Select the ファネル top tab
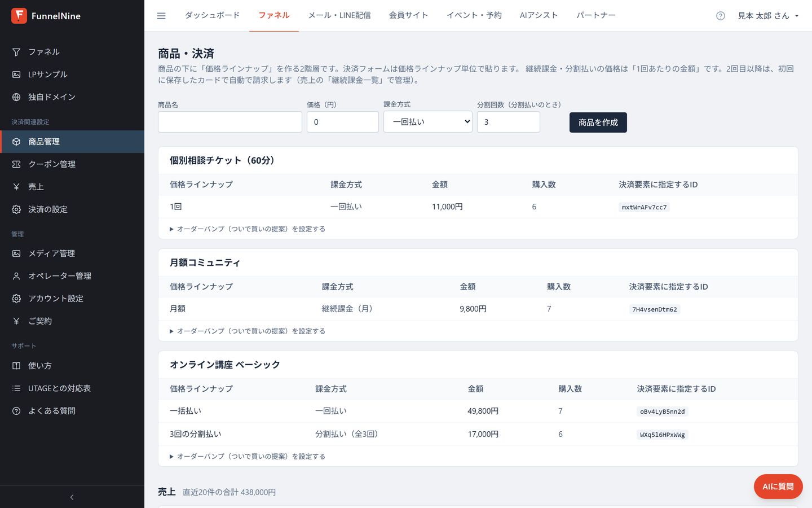Screen dimensions: 812x508 [x=274, y=15]
